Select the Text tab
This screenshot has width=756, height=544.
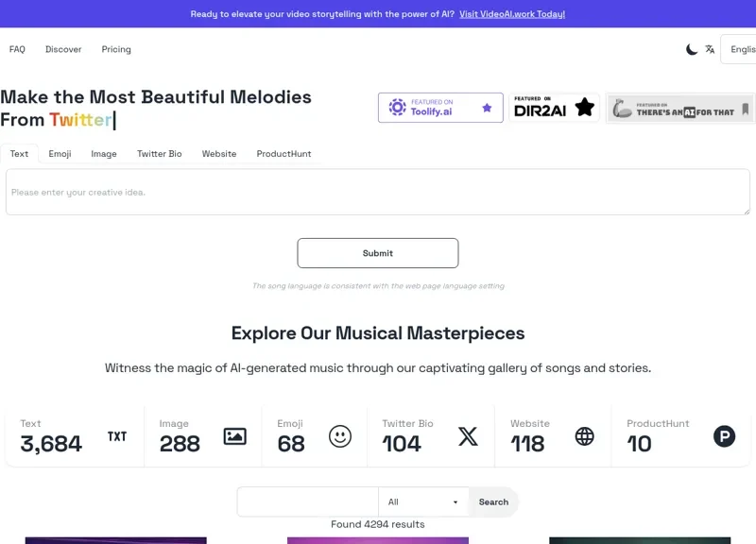click(x=19, y=154)
